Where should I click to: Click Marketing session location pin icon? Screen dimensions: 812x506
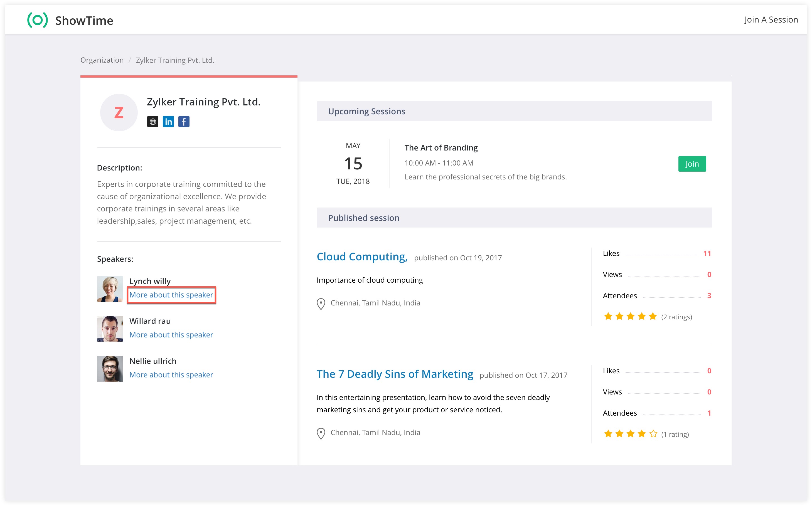point(321,433)
